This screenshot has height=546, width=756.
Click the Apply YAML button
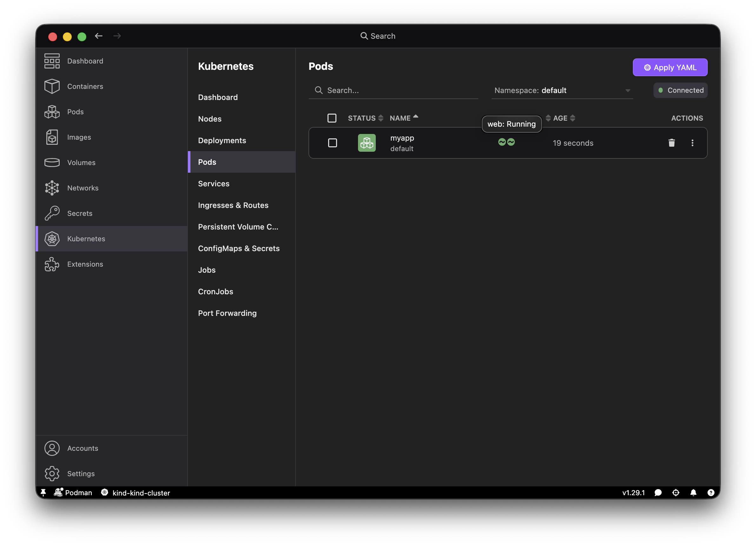[670, 67]
